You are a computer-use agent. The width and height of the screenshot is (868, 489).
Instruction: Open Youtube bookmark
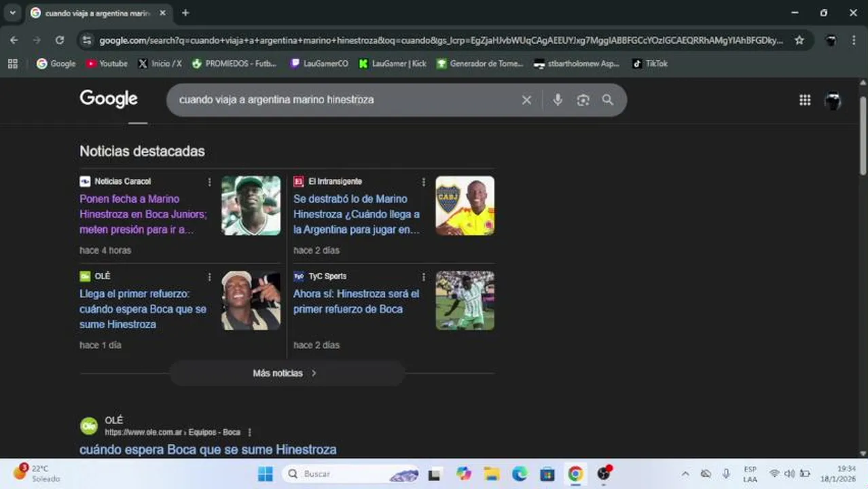pos(107,63)
